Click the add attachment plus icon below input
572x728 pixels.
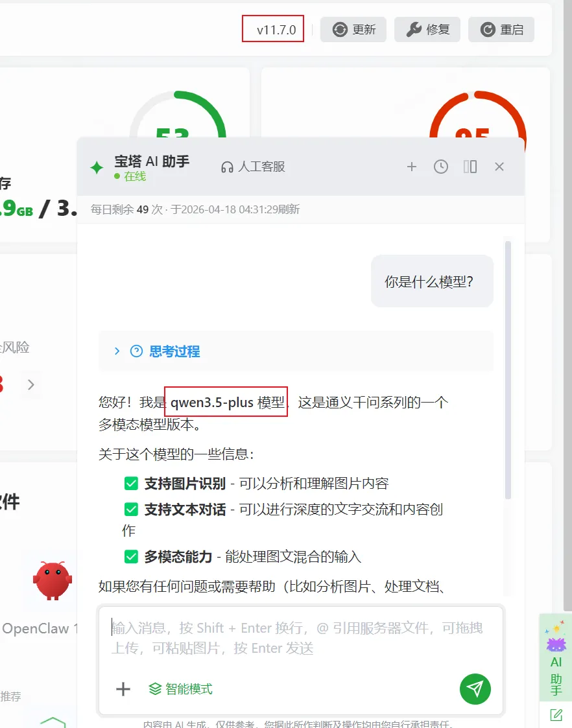[x=123, y=689]
